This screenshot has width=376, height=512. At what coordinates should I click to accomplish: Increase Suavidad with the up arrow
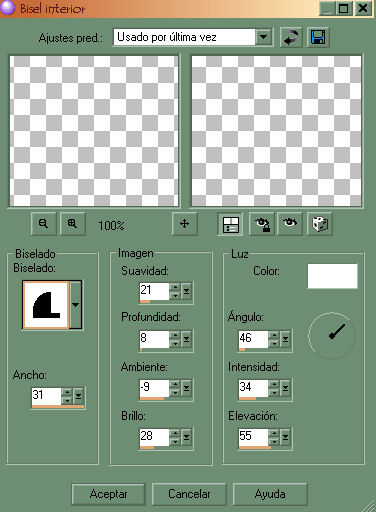175,287
